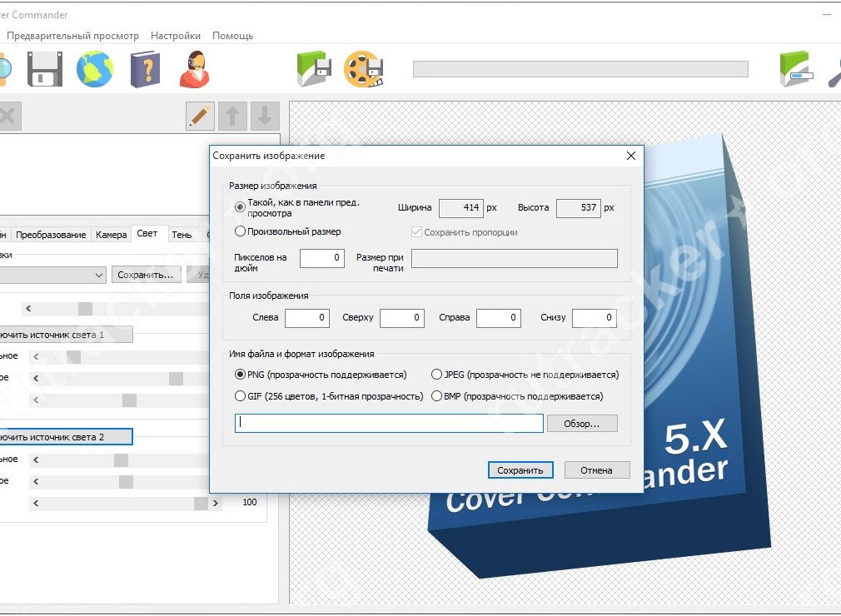Click the floppy disk save project icon
Viewport: 841px width, 616px height.
point(44,69)
